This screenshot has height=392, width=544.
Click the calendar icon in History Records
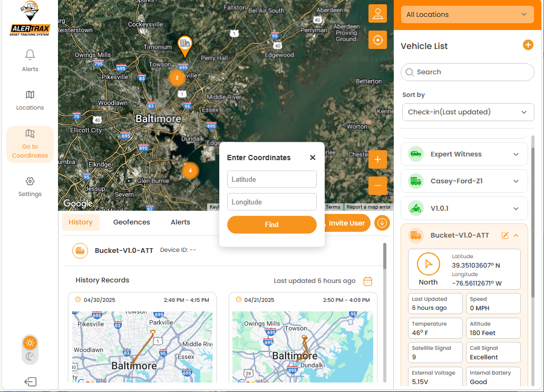[368, 281]
